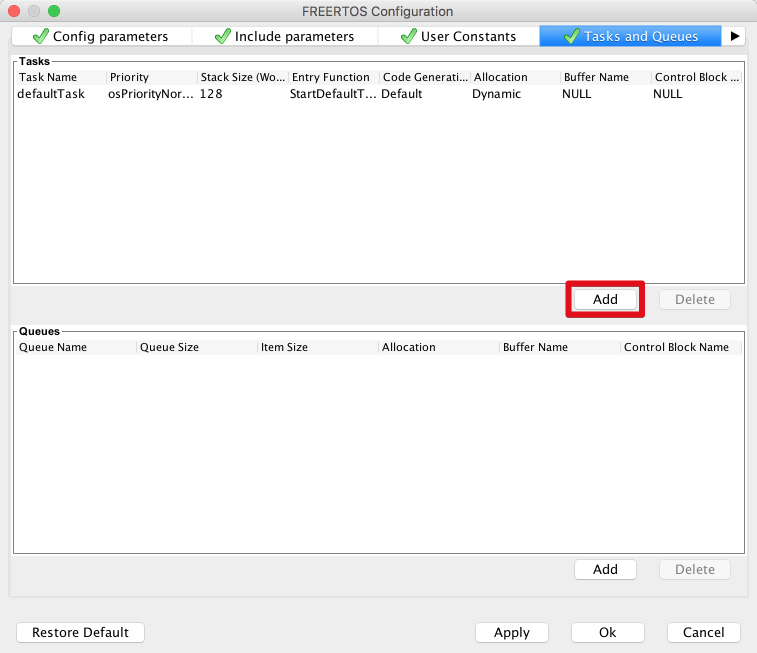757x653 pixels.
Task: Click green checkmark on Config parameters tab
Action: point(41,36)
